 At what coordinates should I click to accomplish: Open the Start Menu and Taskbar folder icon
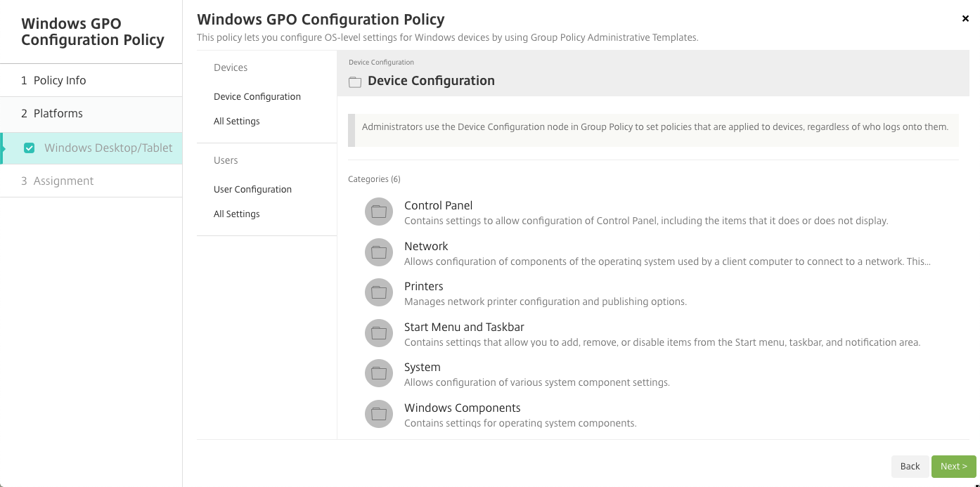[379, 332]
